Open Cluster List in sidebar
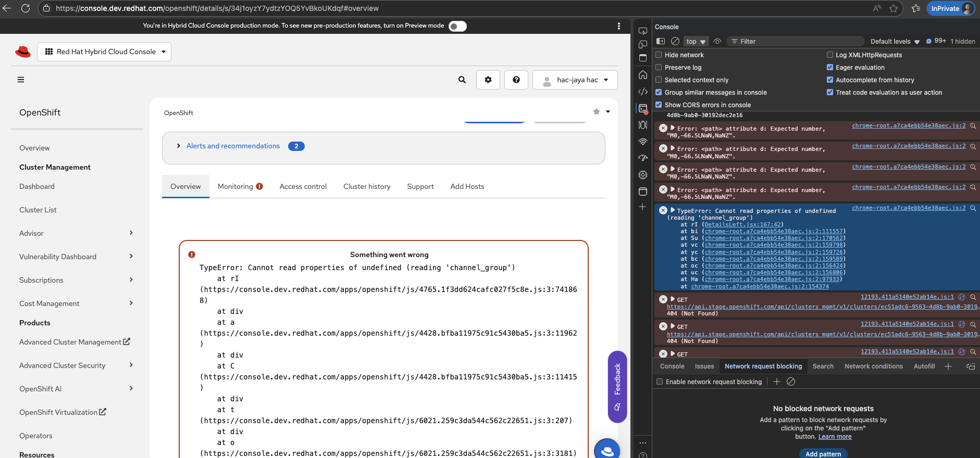The width and height of the screenshot is (980, 458). tap(38, 210)
